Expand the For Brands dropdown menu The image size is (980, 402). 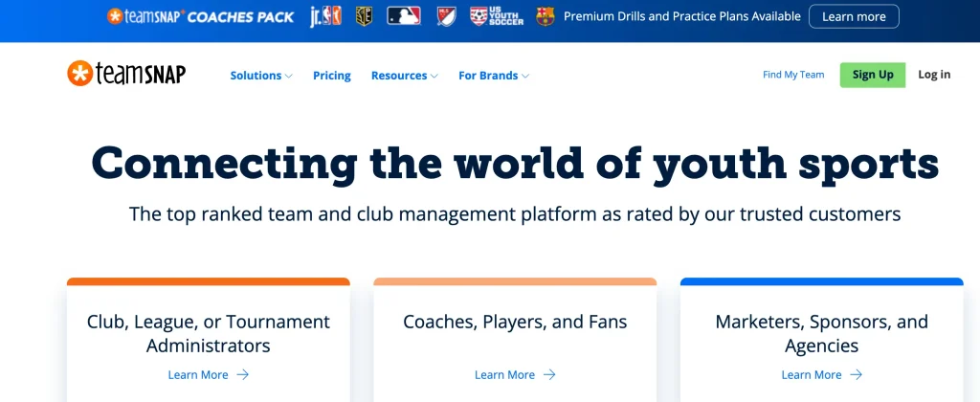tap(493, 76)
